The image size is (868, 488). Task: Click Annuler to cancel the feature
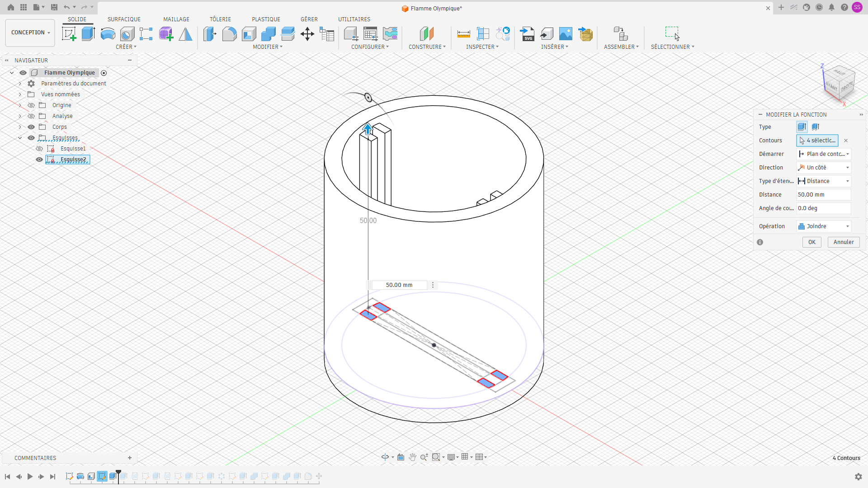click(844, 242)
